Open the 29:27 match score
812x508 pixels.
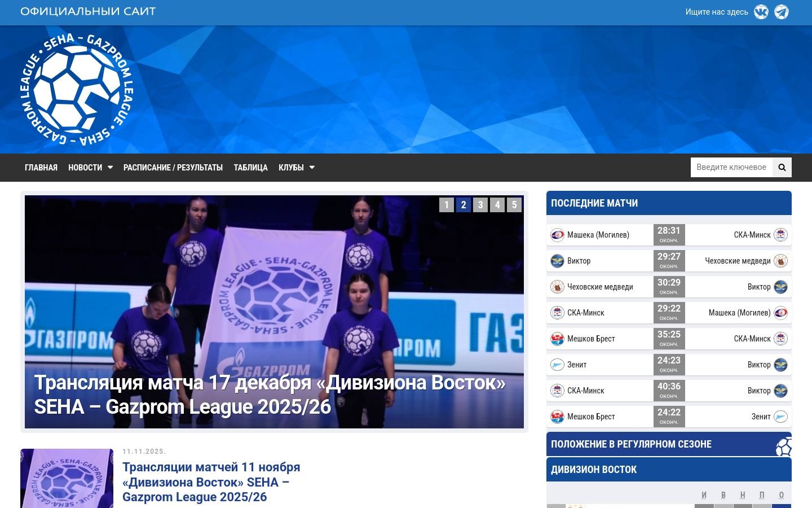pyautogui.click(x=669, y=261)
